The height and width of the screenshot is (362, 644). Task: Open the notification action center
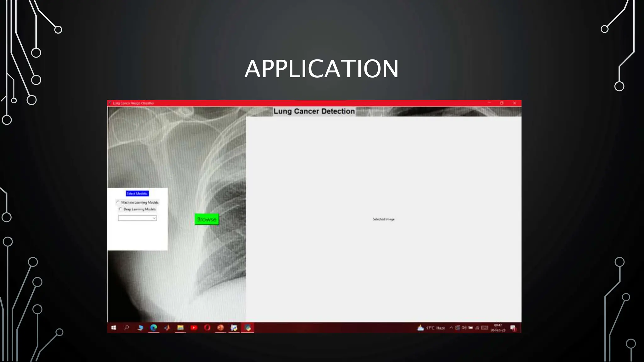click(x=513, y=328)
